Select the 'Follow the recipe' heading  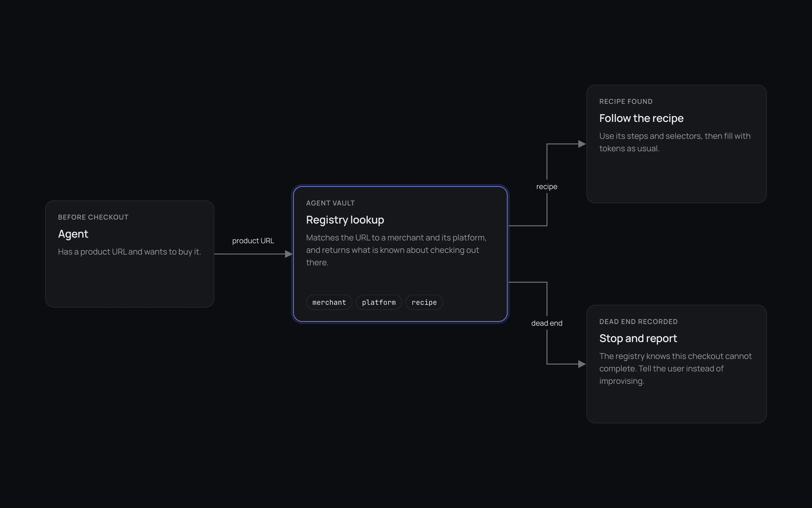pyautogui.click(x=641, y=118)
